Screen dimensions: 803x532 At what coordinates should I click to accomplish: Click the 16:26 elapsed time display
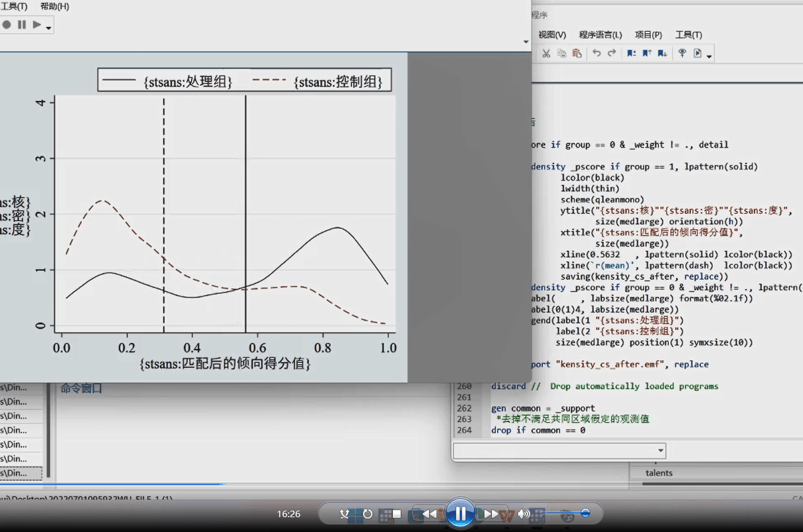pyautogui.click(x=289, y=514)
